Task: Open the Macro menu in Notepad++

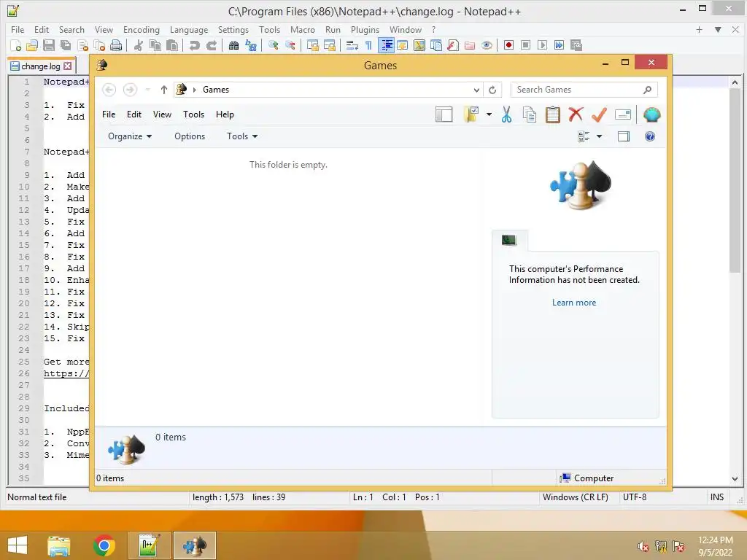Action: 303,29
